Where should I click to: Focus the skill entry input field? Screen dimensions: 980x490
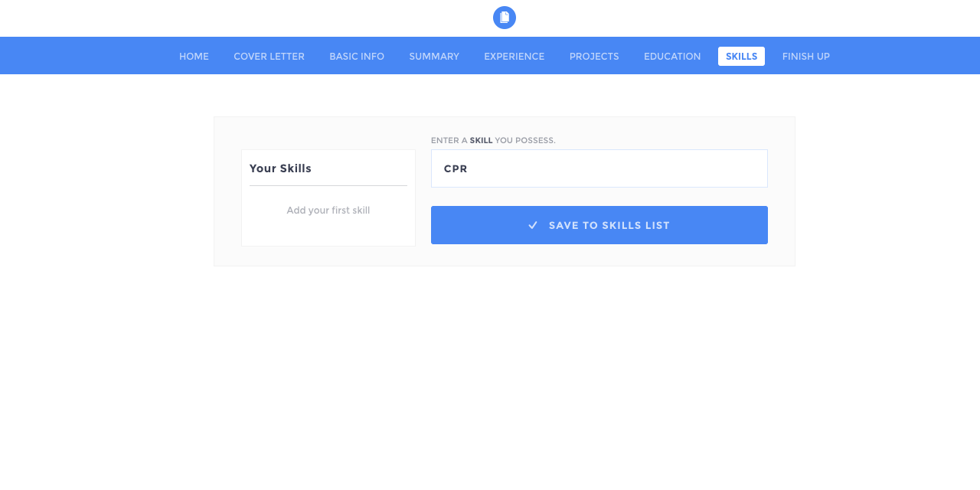tap(599, 168)
